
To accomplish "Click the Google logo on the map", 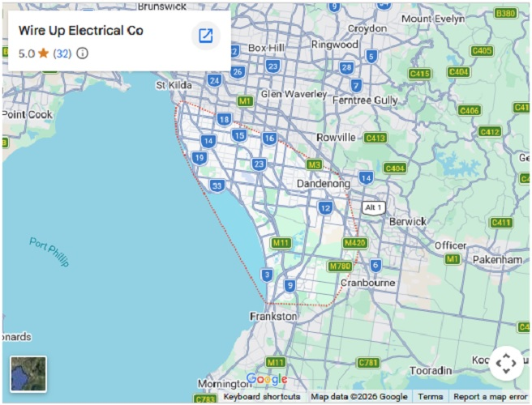I will [267, 379].
